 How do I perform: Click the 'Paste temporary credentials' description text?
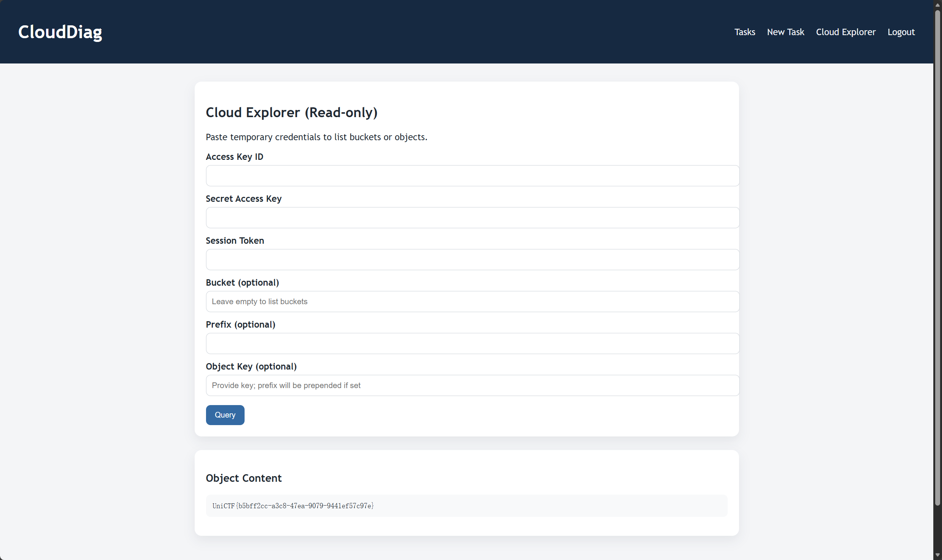316,137
